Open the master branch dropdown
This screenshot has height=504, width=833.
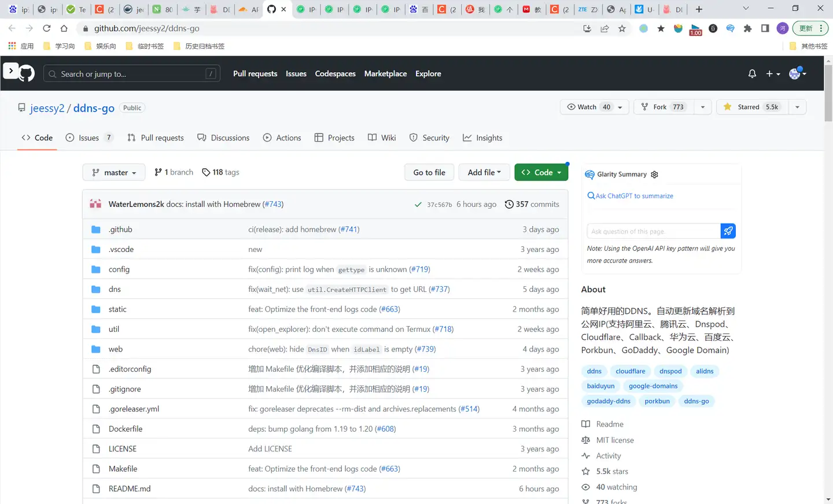pyautogui.click(x=114, y=172)
